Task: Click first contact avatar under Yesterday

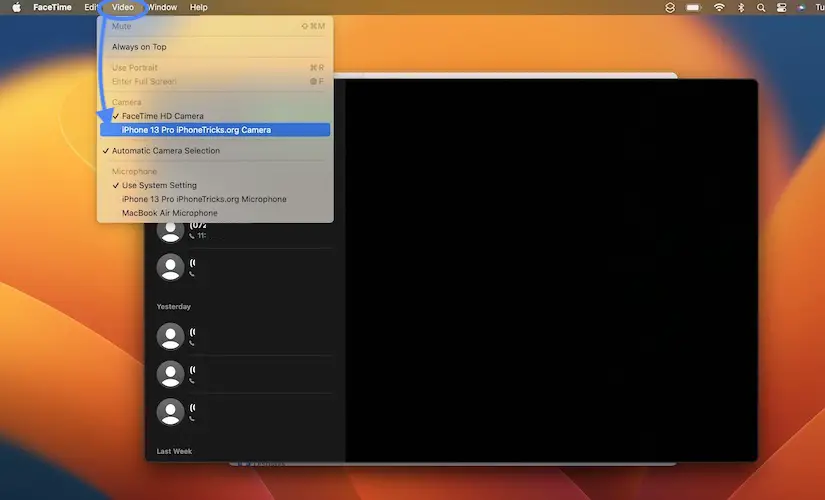Action: point(171,335)
